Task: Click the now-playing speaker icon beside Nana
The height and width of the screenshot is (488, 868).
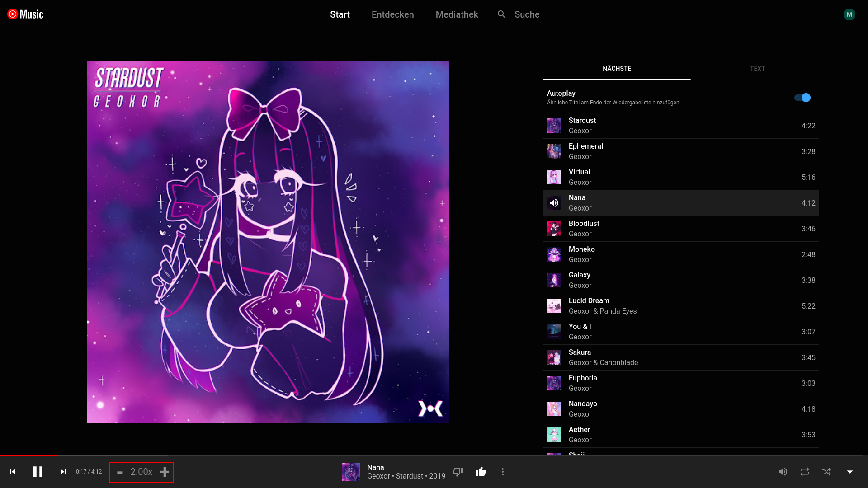Action: (554, 203)
